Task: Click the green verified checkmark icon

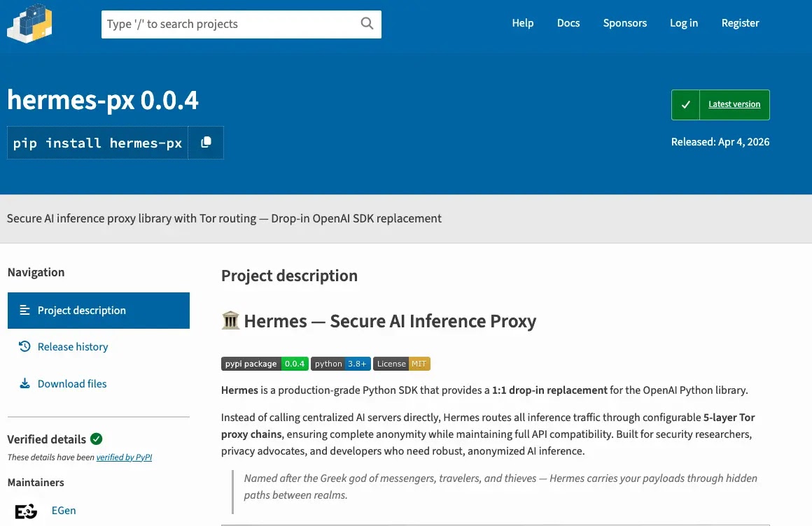Action: pos(97,439)
